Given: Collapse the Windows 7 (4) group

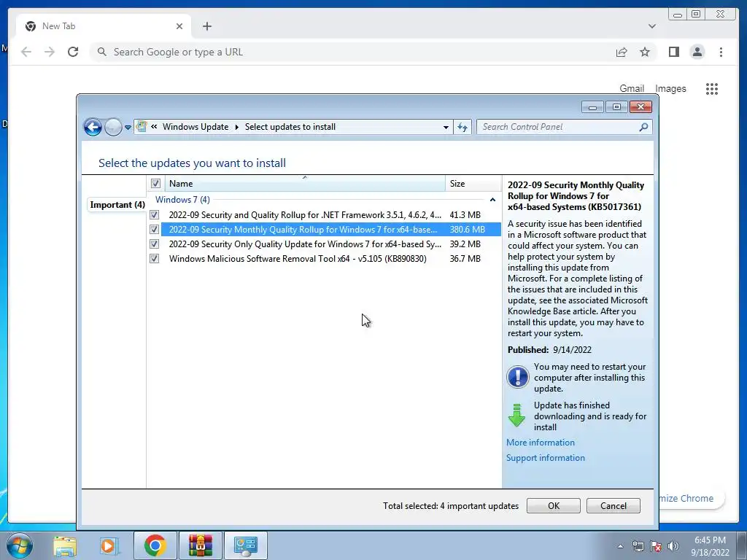Looking at the screenshot, I should coord(492,200).
